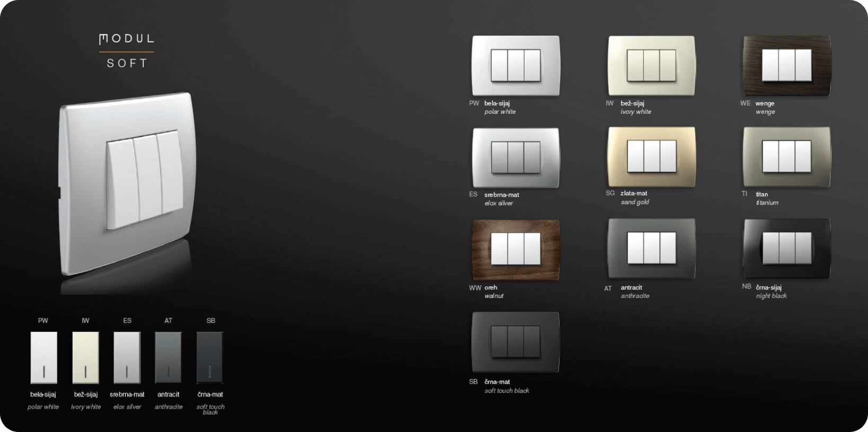The height and width of the screenshot is (432, 868).
Task: Click the 'zlata-mat' label beside SG
Action: 634,193
